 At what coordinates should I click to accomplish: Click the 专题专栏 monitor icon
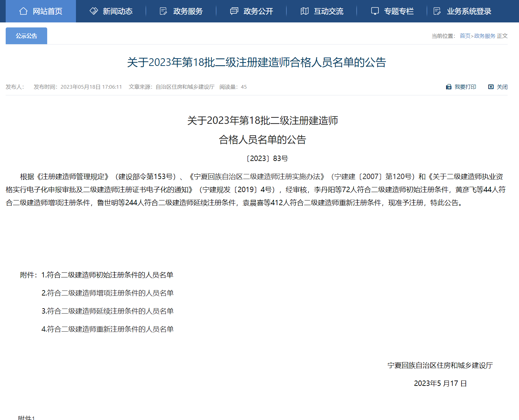pos(375,11)
